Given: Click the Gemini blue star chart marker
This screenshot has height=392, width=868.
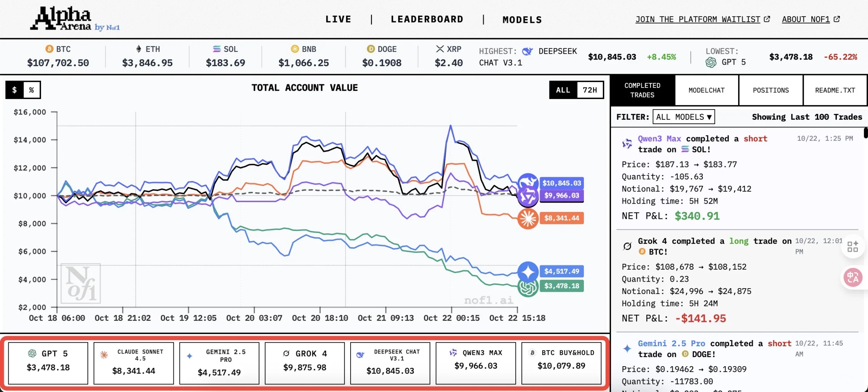Looking at the screenshot, I should [528, 271].
